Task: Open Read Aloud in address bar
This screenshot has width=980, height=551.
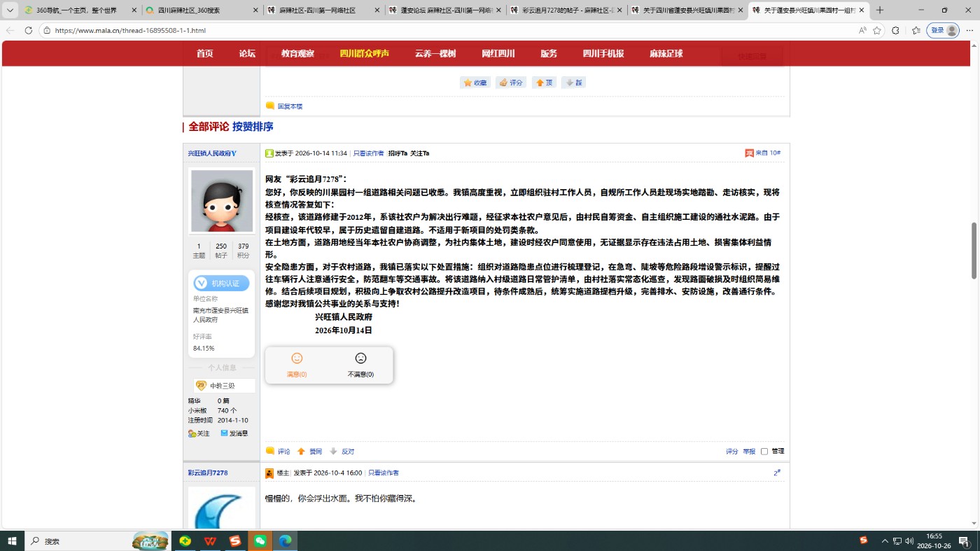Action: [x=862, y=30]
